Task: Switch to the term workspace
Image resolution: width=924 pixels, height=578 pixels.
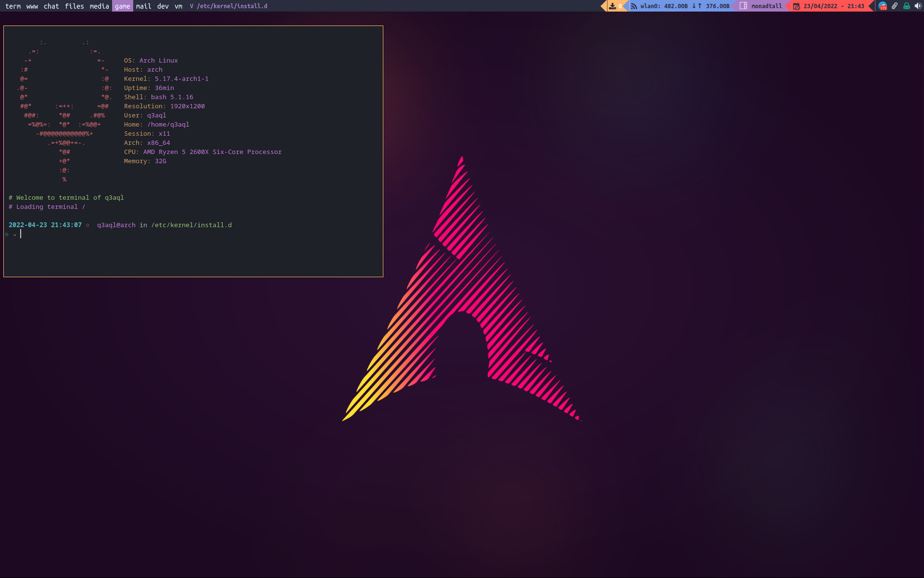Action: click(x=13, y=6)
